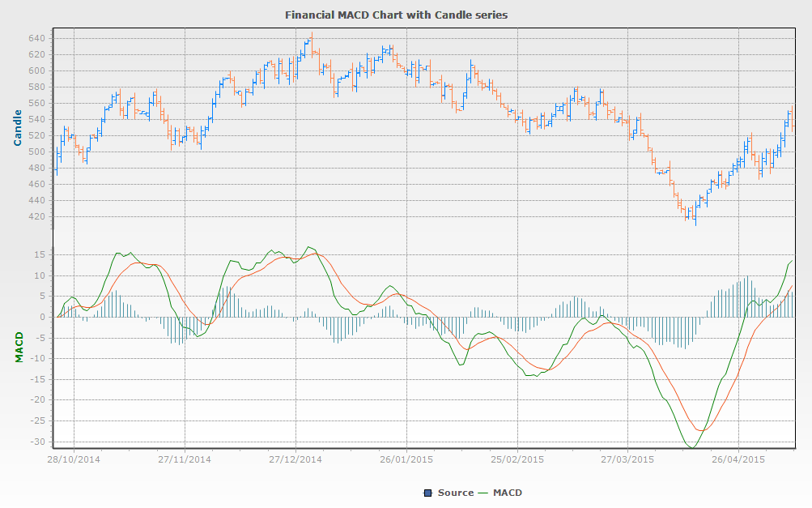Click the 580 value on Candle axis
The height and width of the screenshot is (508, 812).
[x=37, y=87]
